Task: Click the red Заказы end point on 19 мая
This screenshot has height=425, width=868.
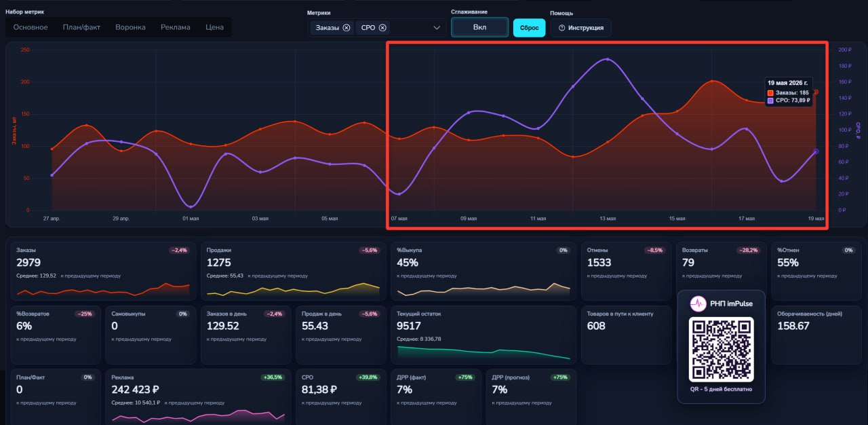Action: pos(816,92)
